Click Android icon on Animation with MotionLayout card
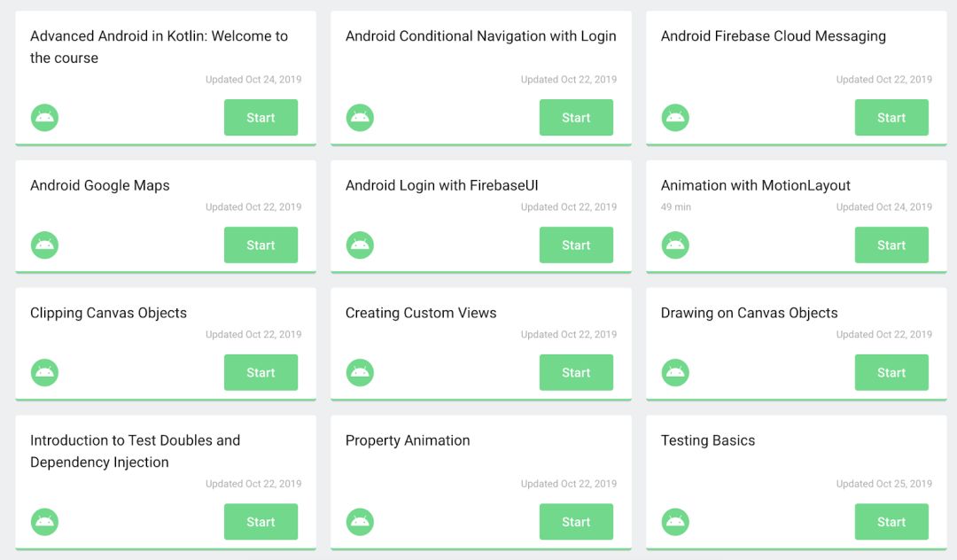Viewport: 957px width, 560px height. (x=675, y=245)
